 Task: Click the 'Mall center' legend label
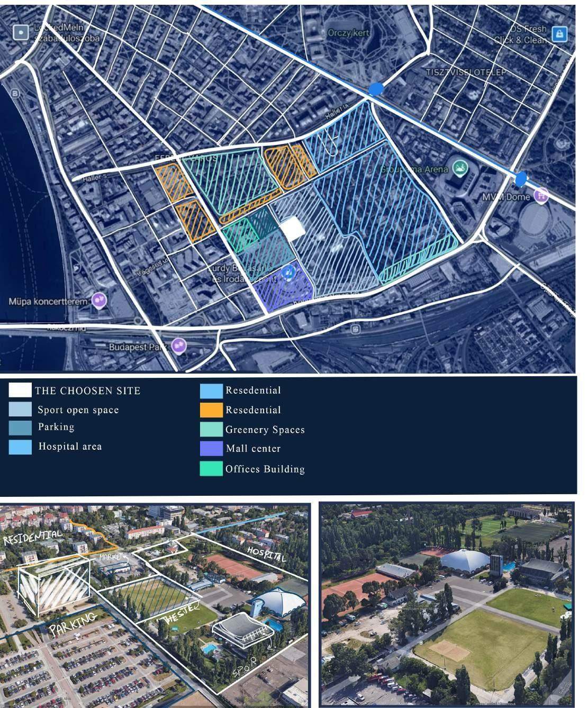coord(253,449)
